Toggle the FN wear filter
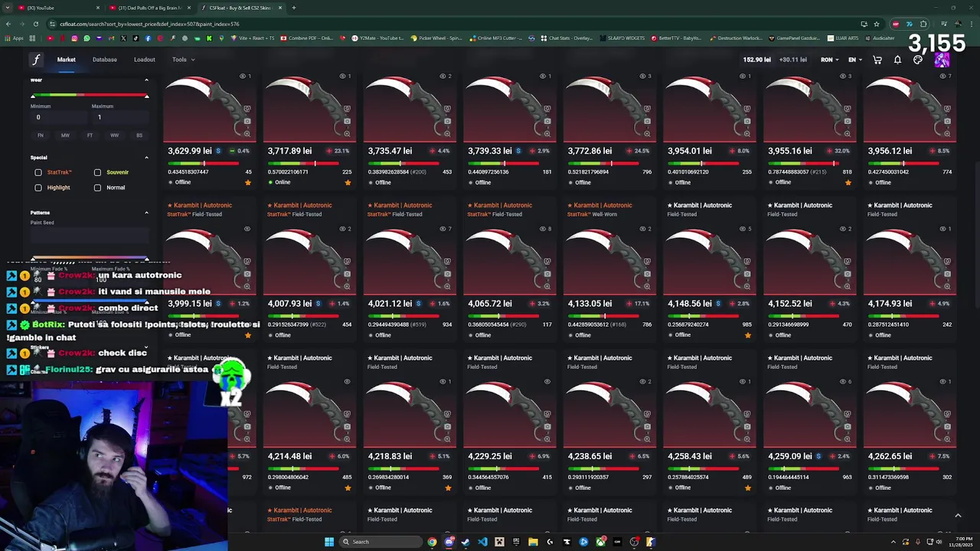This screenshot has height=551, width=980. click(x=41, y=135)
